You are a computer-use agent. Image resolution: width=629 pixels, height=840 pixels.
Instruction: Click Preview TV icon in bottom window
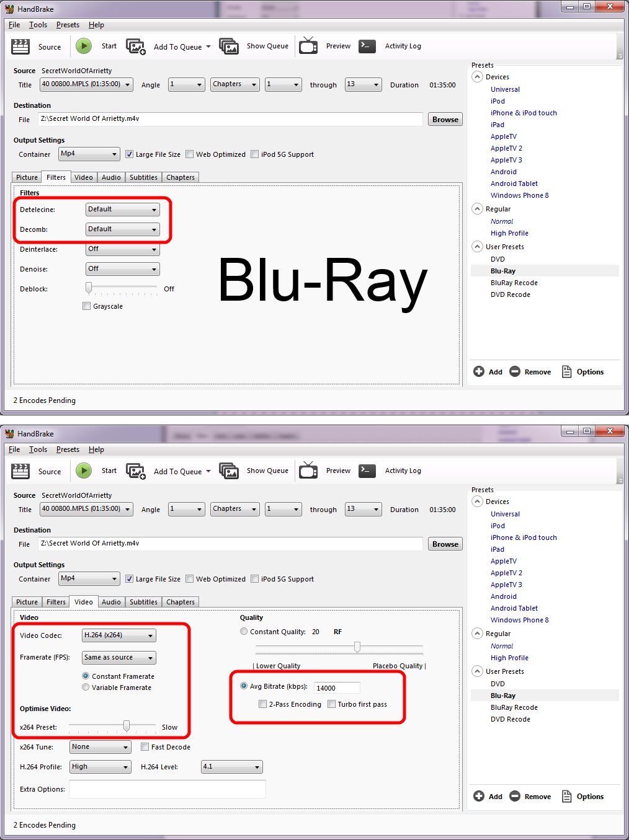click(x=308, y=471)
